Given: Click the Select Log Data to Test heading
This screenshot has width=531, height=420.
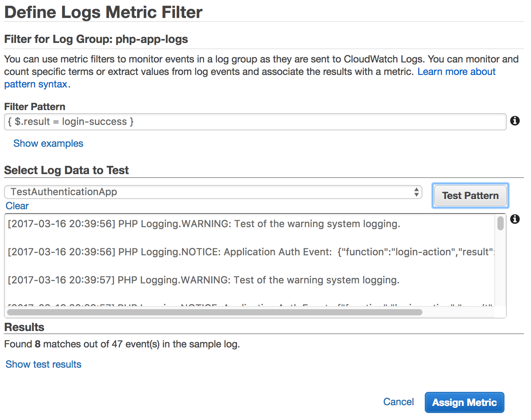Looking at the screenshot, I should point(66,170).
